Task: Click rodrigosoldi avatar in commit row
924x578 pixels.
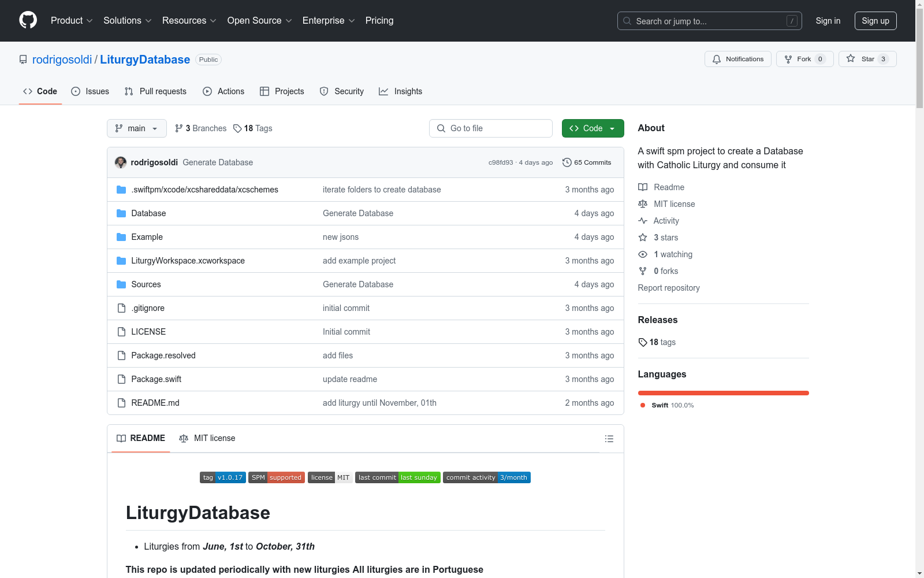Action: pos(121,162)
